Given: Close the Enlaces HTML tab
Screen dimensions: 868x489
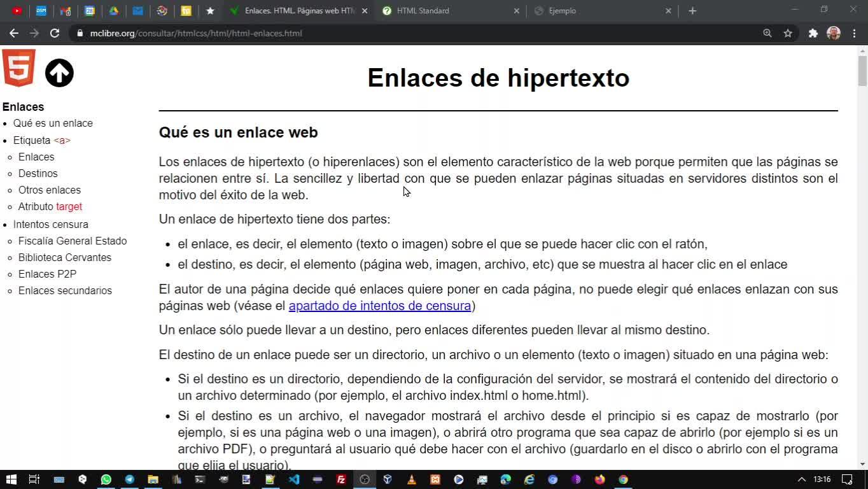Looking at the screenshot, I should pyautogui.click(x=365, y=11).
